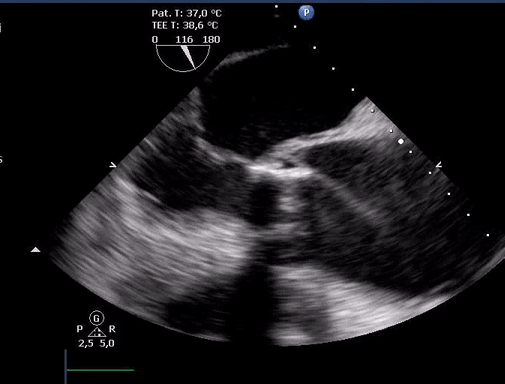The height and width of the screenshot is (384, 505).
Task: Click the P label beside the triangle
Action: coord(80,329)
